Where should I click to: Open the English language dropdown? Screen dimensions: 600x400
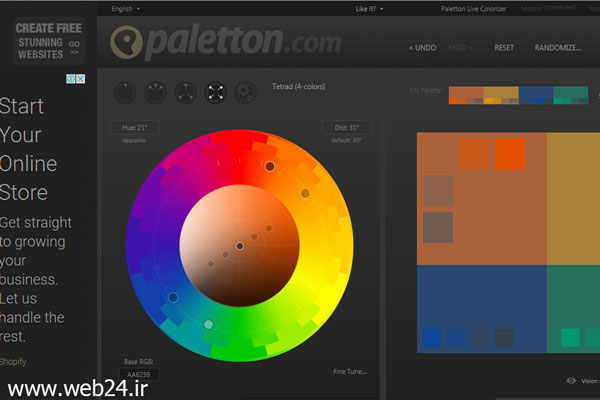(x=126, y=9)
